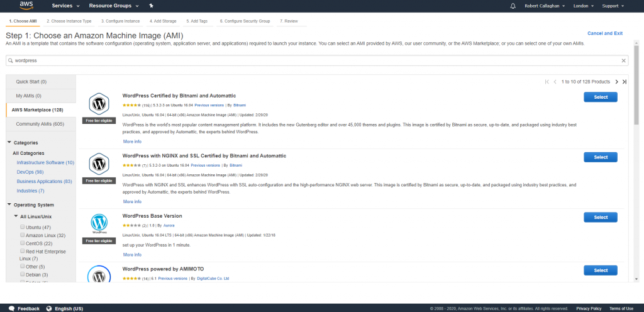Collapse the All Linux/Unix group
Image resolution: width=644 pixels, height=312 pixels.
pos(16,216)
